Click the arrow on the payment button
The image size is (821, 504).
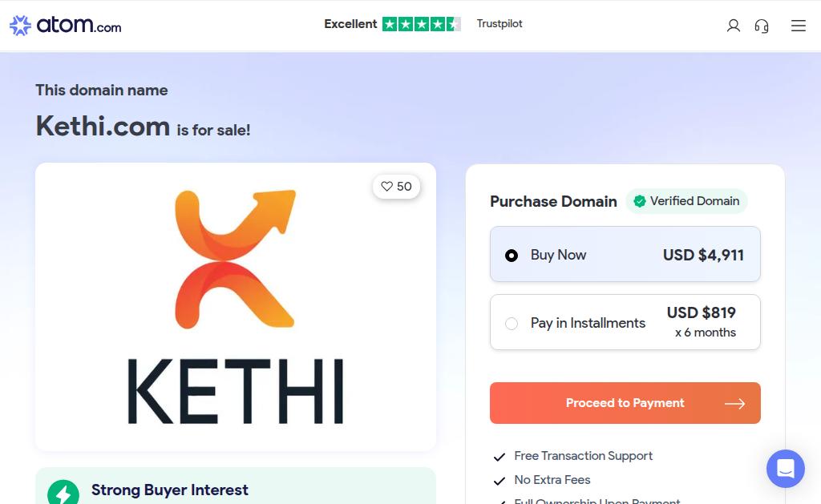coord(734,404)
